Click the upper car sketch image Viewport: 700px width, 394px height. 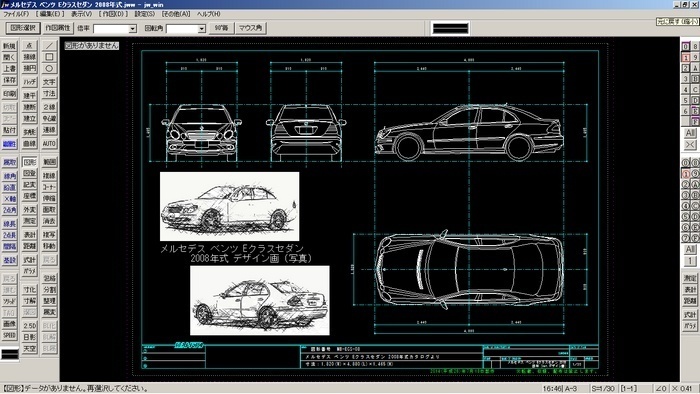click(229, 206)
